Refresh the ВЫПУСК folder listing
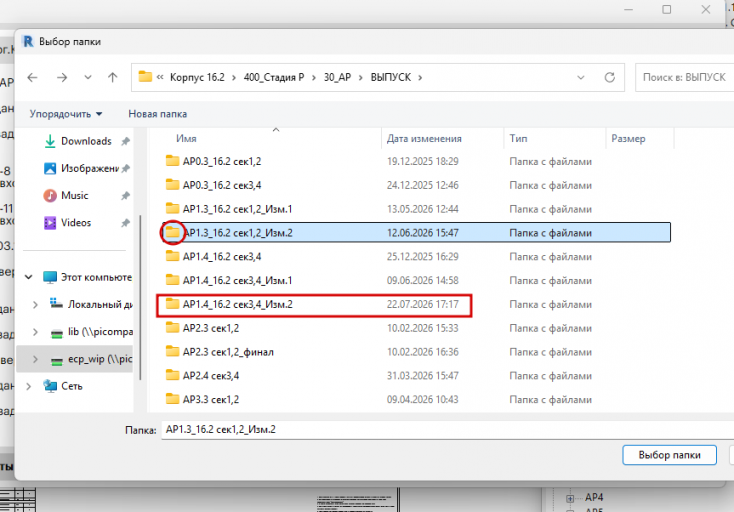The width and height of the screenshot is (734, 512). [x=609, y=77]
